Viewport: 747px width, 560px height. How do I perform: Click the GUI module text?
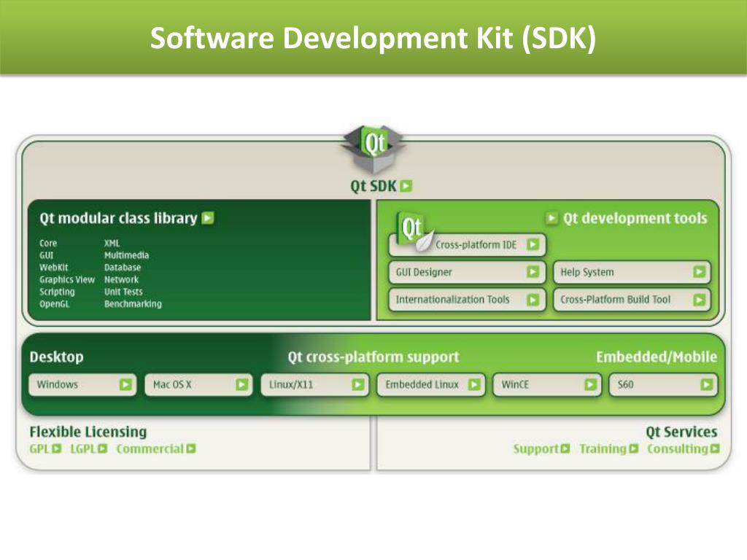[x=46, y=255]
